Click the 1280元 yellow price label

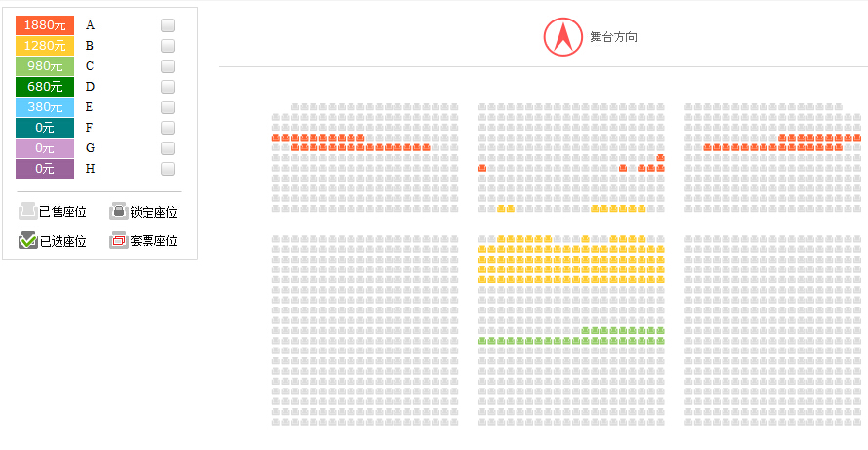[x=45, y=45]
